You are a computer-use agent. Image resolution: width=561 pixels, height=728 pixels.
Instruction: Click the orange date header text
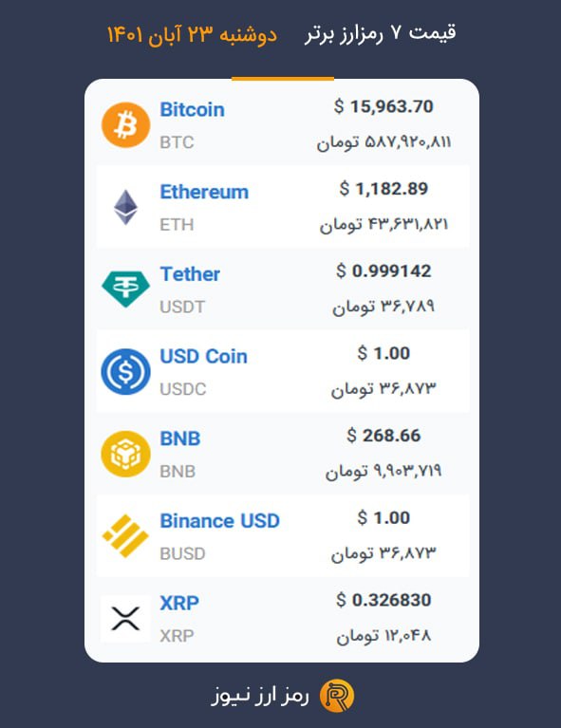tap(192, 34)
